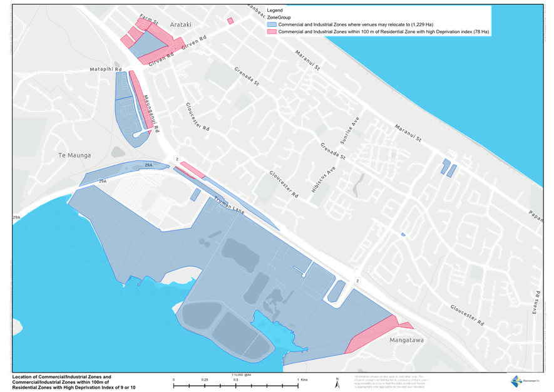This screenshot has height=392, width=554.
Task: Click the pink legend swatch for high deprivation zones
Action: [x=272, y=32]
